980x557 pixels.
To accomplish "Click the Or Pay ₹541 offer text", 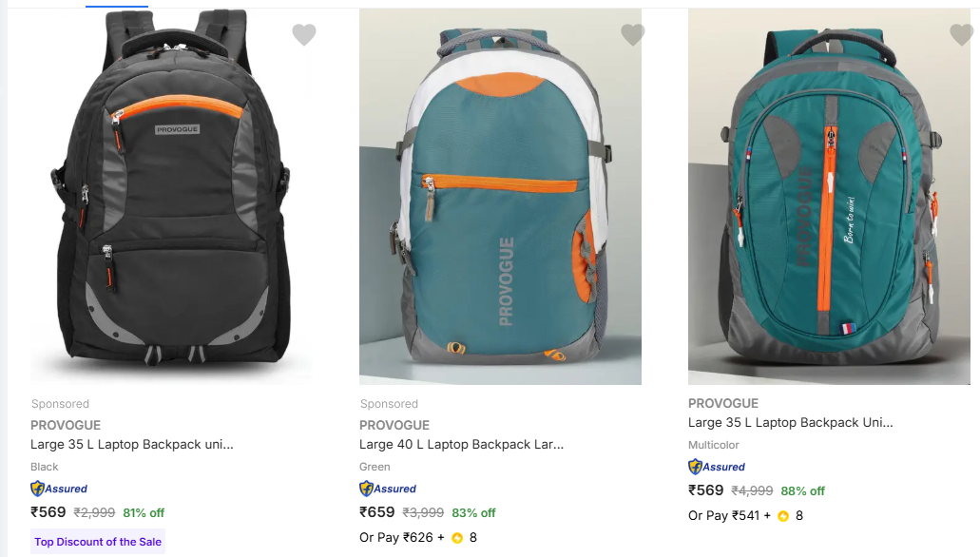I will point(725,516).
